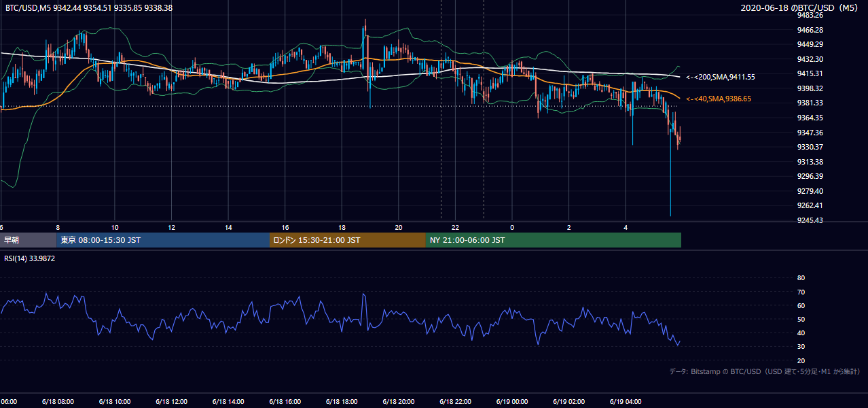Image resolution: width=868 pixels, height=408 pixels.
Task: Click the bottom date label 6/18 14:00
Action: coord(228,401)
